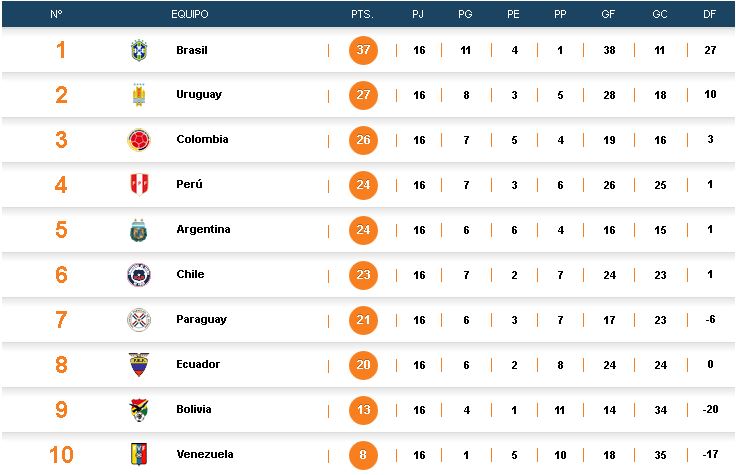The width and height of the screenshot is (736, 475).
Task: Click the Argentina team name
Action: coord(203,230)
